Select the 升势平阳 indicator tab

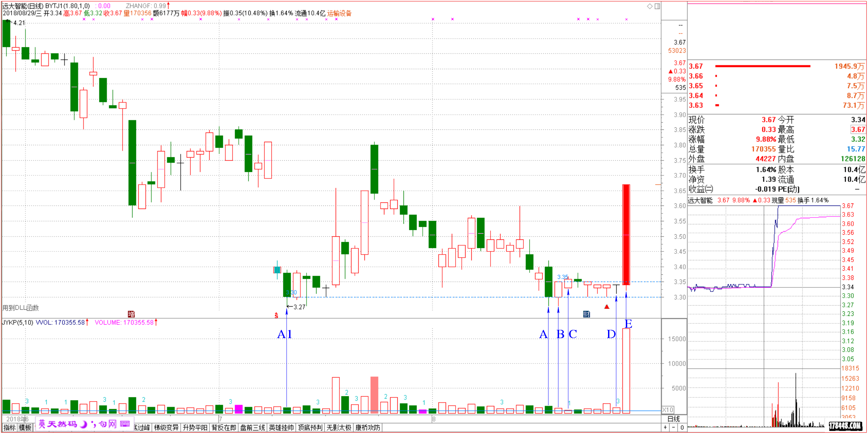click(195, 427)
